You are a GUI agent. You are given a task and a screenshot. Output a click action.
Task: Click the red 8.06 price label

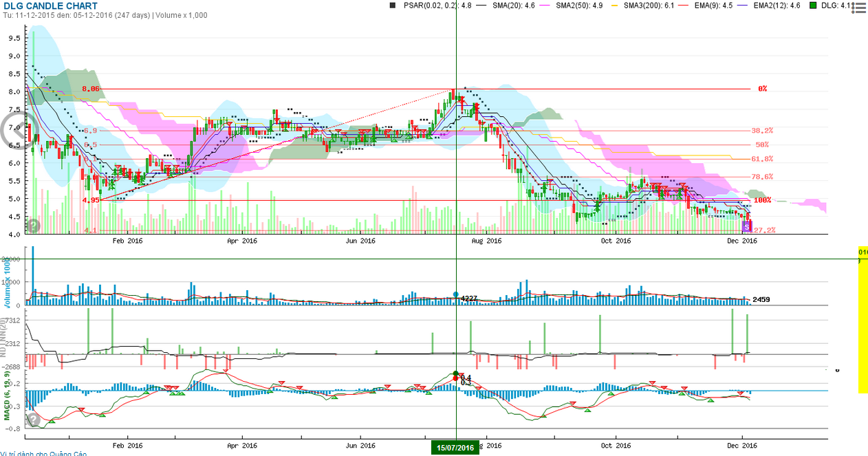click(91, 89)
